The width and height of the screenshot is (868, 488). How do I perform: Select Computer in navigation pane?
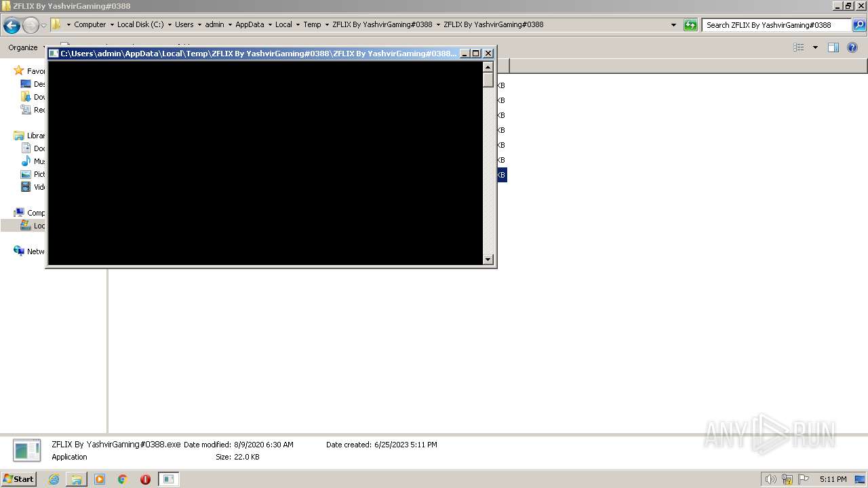coord(29,213)
